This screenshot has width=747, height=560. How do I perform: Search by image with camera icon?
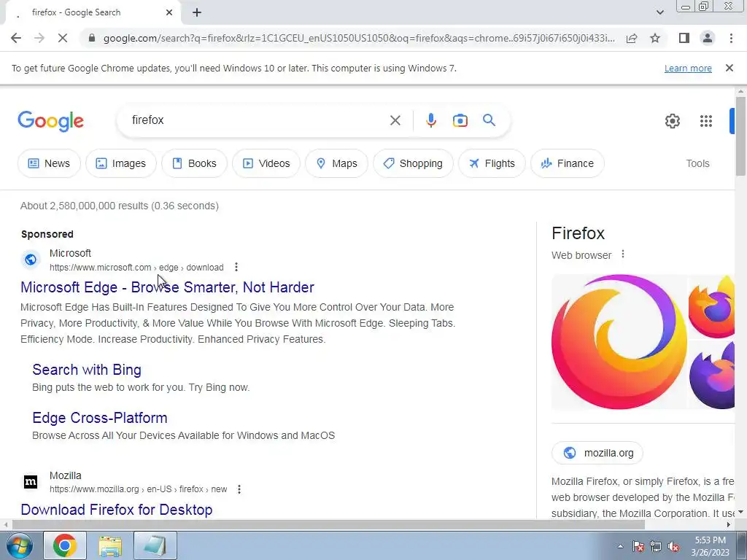(x=460, y=120)
